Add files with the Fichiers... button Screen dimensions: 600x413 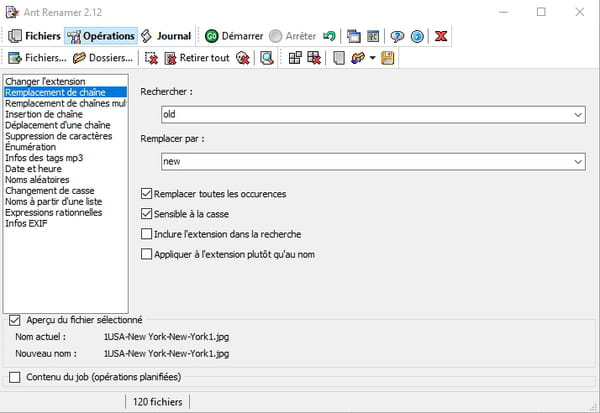tap(37, 58)
